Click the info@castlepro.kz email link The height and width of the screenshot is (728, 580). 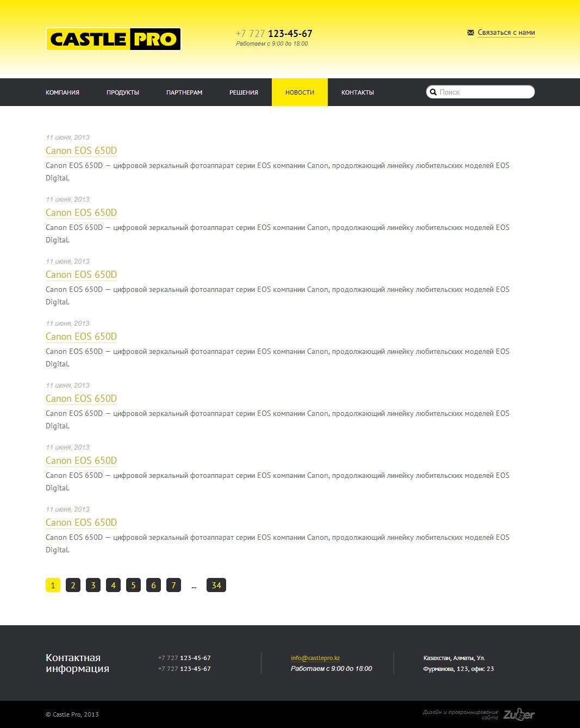(x=315, y=658)
